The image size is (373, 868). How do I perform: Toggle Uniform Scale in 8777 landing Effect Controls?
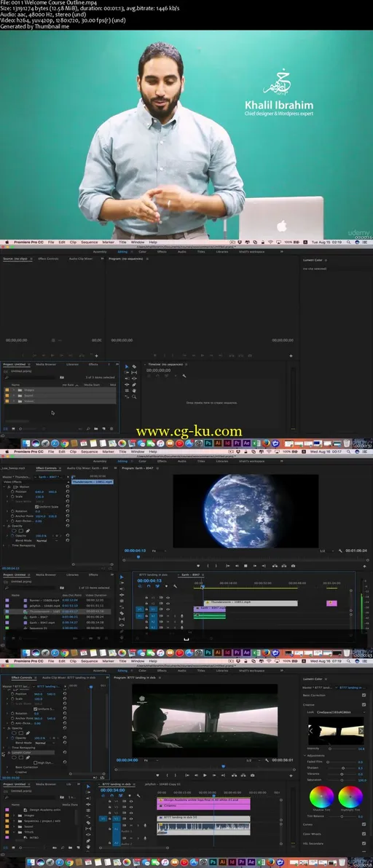tap(36, 709)
